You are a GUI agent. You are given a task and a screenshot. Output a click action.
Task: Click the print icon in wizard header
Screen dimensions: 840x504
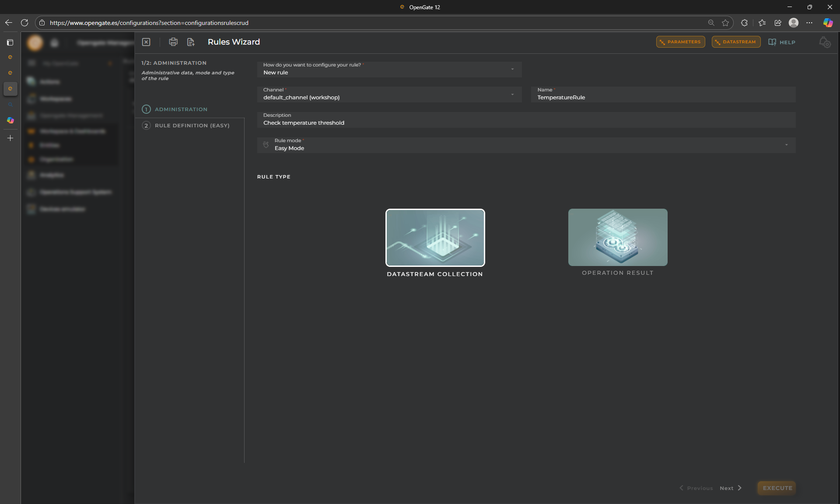173,42
